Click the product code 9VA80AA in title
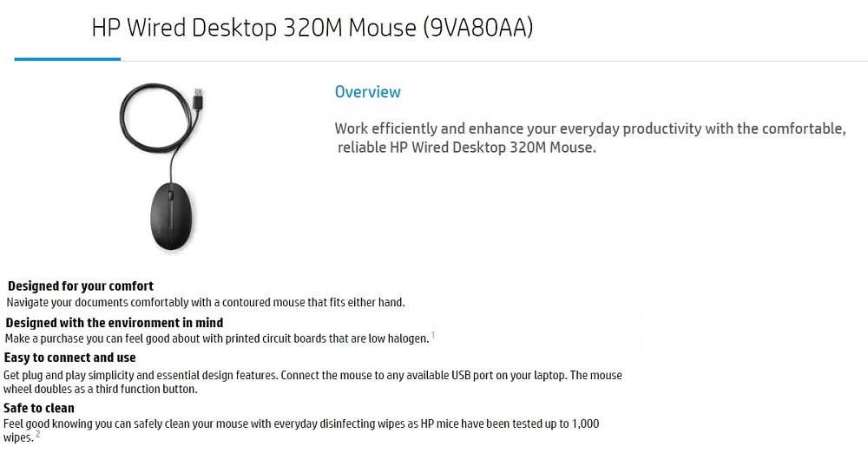Viewport: 868px width, 453px height. pos(478,27)
